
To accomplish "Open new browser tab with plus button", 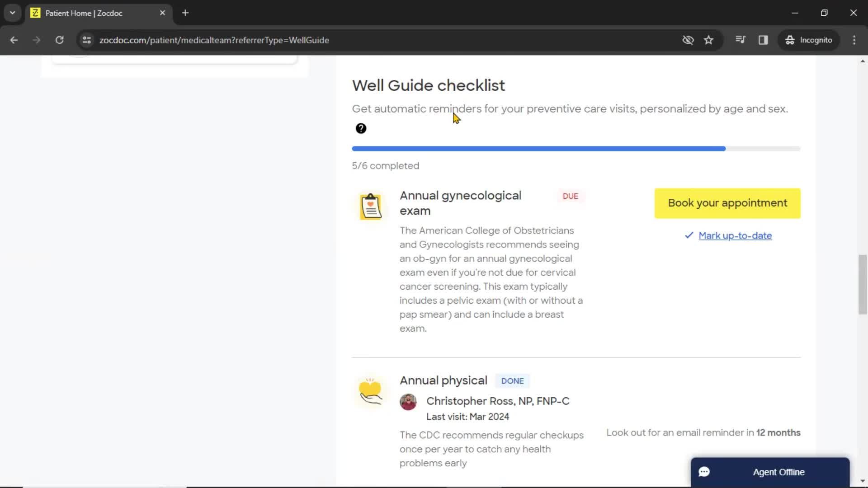I will pyautogui.click(x=185, y=13).
